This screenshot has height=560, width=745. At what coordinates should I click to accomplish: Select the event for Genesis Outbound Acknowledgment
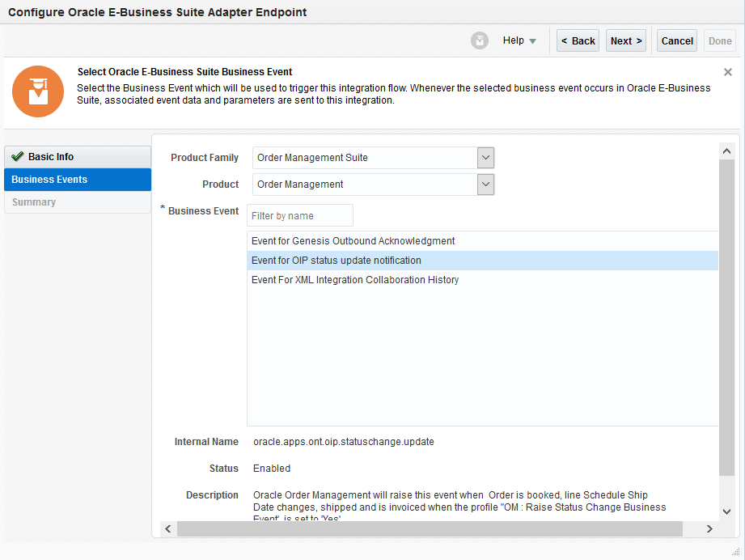pos(353,240)
